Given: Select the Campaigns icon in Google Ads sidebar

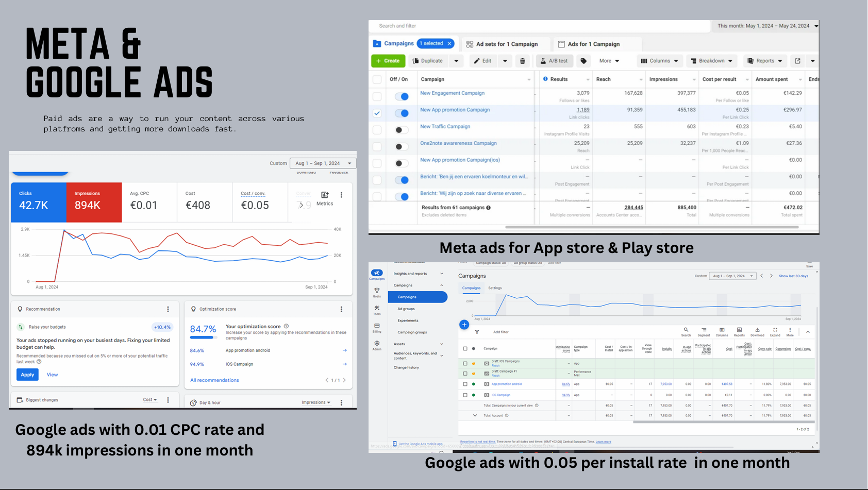Looking at the screenshot, I should (x=377, y=273).
